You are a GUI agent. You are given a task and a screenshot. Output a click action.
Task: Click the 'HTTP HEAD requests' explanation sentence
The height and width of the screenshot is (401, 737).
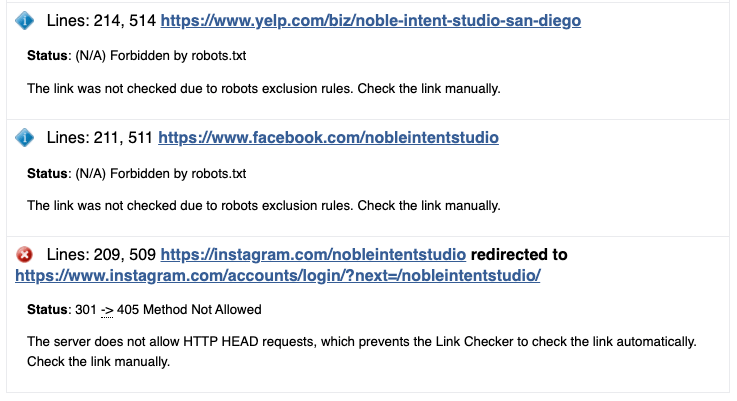pyautogui.click(x=360, y=342)
